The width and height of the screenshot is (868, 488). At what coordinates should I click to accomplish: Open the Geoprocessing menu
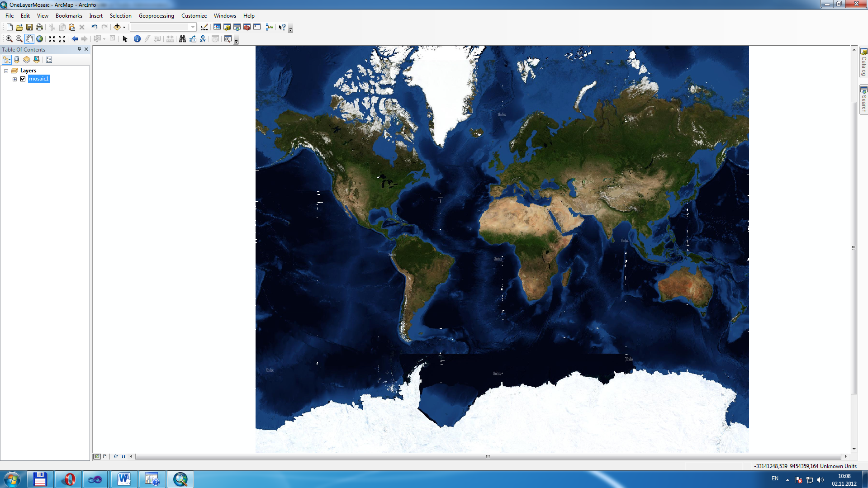(157, 16)
